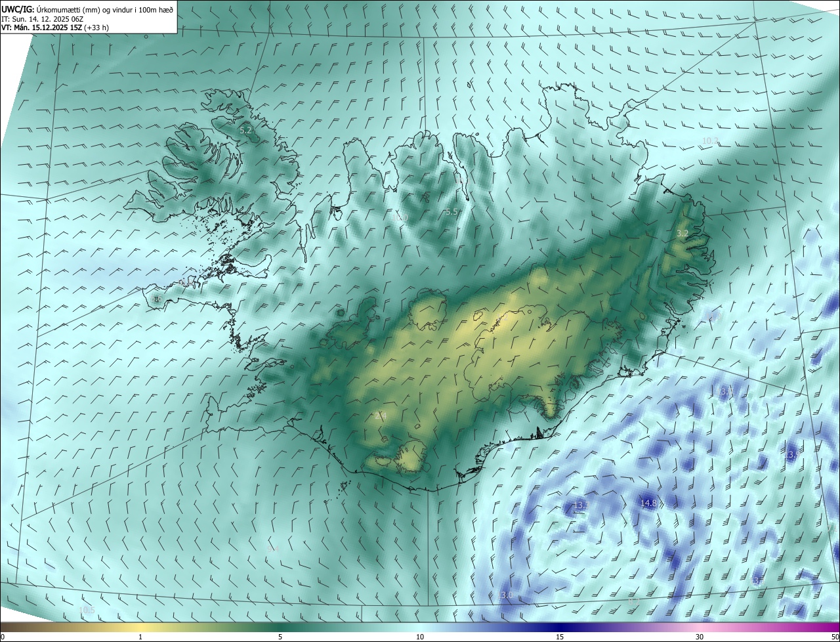This screenshot has width=840, height=642.
Task: Click the 10.2 value label in the northeast
Action: [710, 141]
